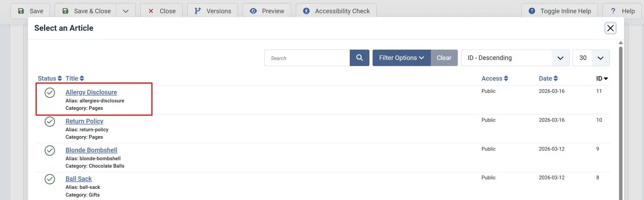Expand the Filter Options dropdown
Viewport: 644px width, 200px height.
(401, 58)
